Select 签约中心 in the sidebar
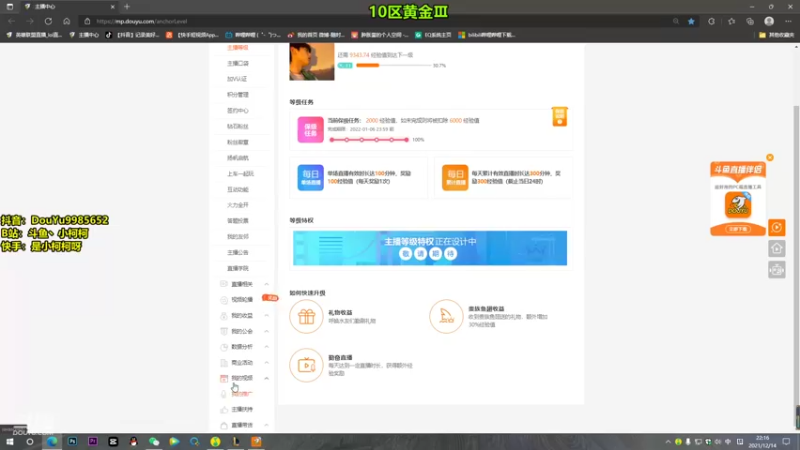The width and height of the screenshot is (800, 450). 238,111
